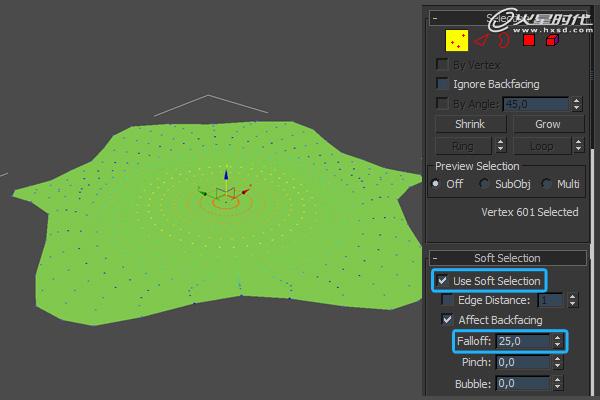Viewport: 600px width, 400px height.
Task: Click the Falloff value field
Action: 523,341
